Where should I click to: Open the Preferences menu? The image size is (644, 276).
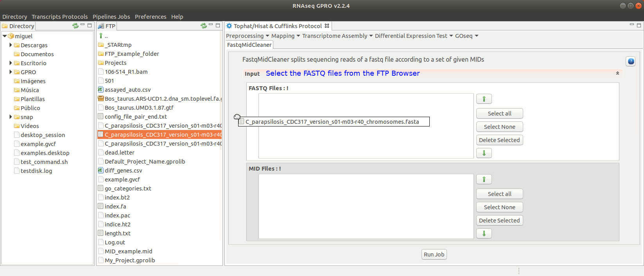coord(151,17)
